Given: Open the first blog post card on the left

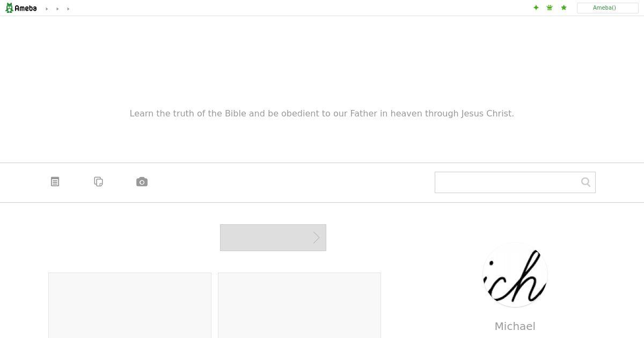Looking at the screenshot, I should click(x=130, y=305).
